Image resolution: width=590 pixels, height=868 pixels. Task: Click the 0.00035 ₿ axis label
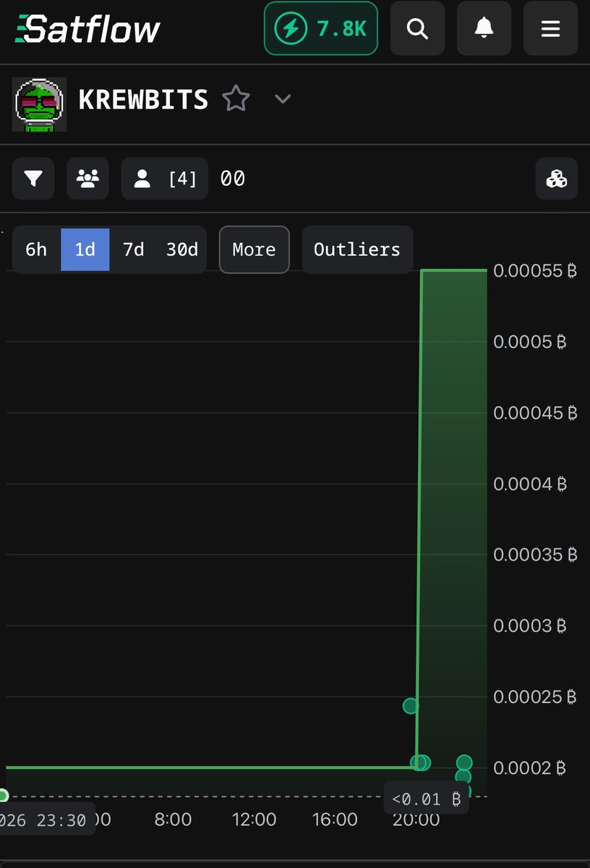coord(536,554)
